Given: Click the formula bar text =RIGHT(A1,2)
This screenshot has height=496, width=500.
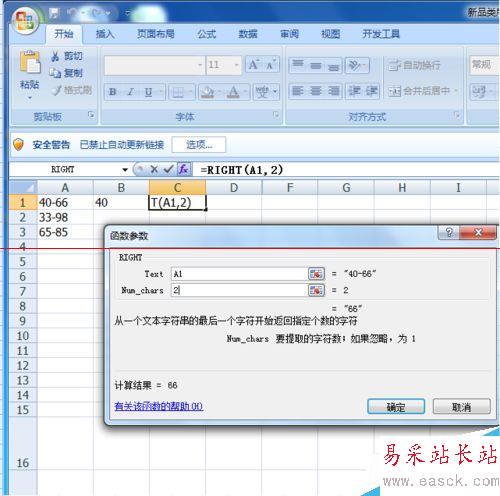Looking at the screenshot, I should [242, 170].
